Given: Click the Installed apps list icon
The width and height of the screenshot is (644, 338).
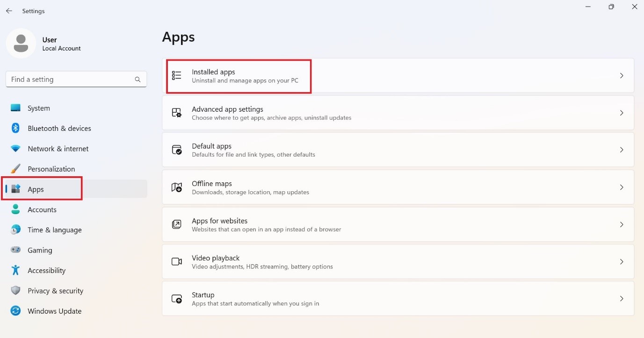Looking at the screenshot, I should coord(176,75).
